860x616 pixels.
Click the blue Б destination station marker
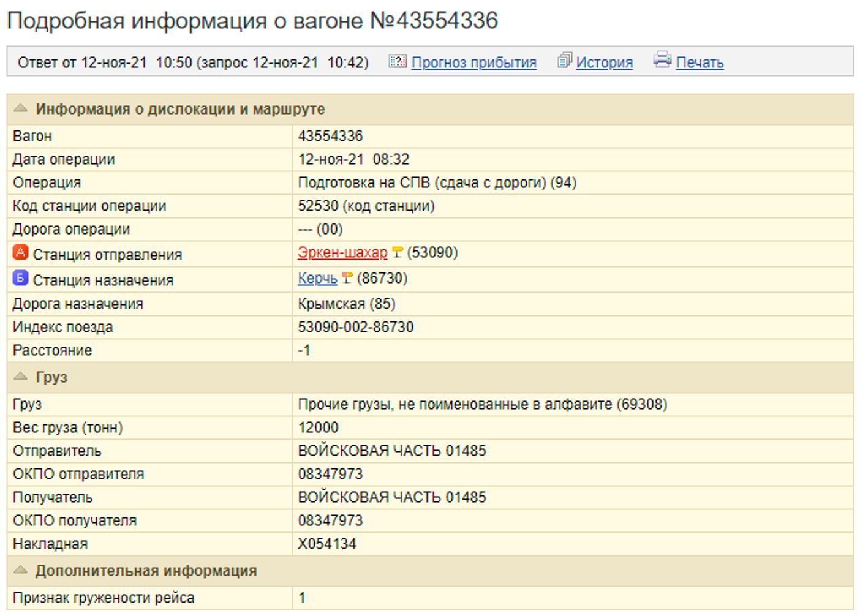(20, 279)
